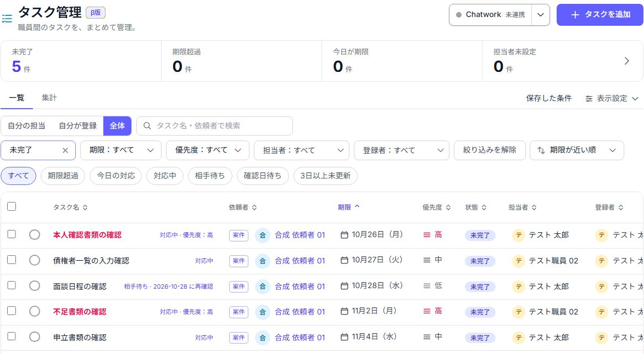Click calendar icon for 10月26日 deadline

coord(345,235)
